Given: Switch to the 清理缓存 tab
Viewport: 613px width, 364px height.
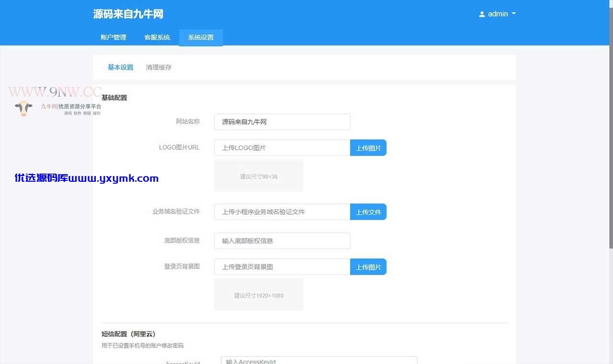Looking at the screenshot, I should (x=159, y=67).
